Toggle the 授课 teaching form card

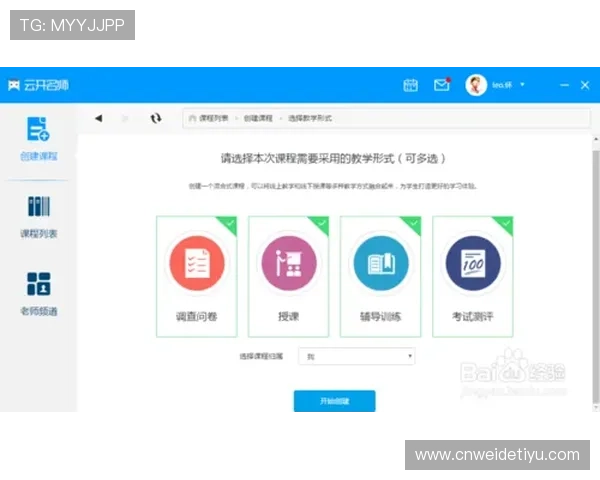tap(289, 277)
